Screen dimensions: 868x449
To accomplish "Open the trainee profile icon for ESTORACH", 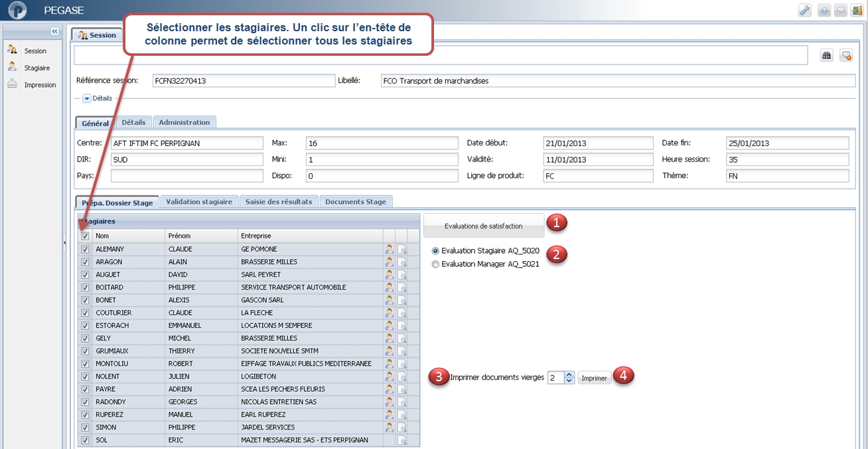I will 390,325.
